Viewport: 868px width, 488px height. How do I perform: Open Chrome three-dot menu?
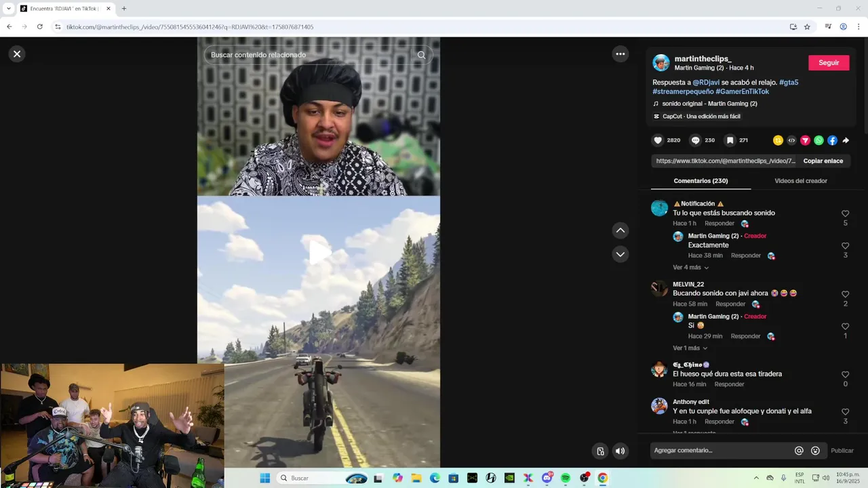(859, 27)
